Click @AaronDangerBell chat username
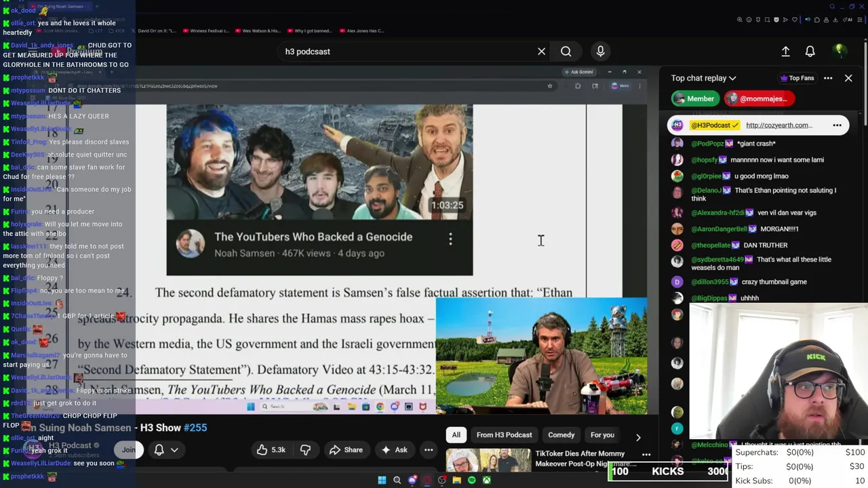 click(719, 229)
